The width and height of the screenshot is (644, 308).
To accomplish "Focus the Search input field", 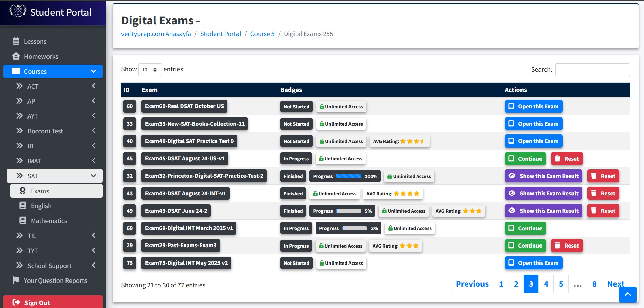I will tap(592, 70).
